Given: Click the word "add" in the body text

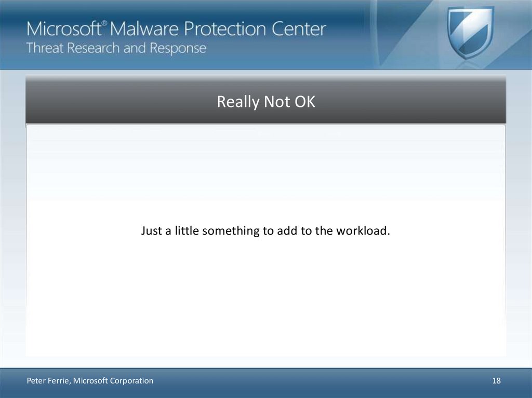Looking at the screenshot, I should (286, 230).
